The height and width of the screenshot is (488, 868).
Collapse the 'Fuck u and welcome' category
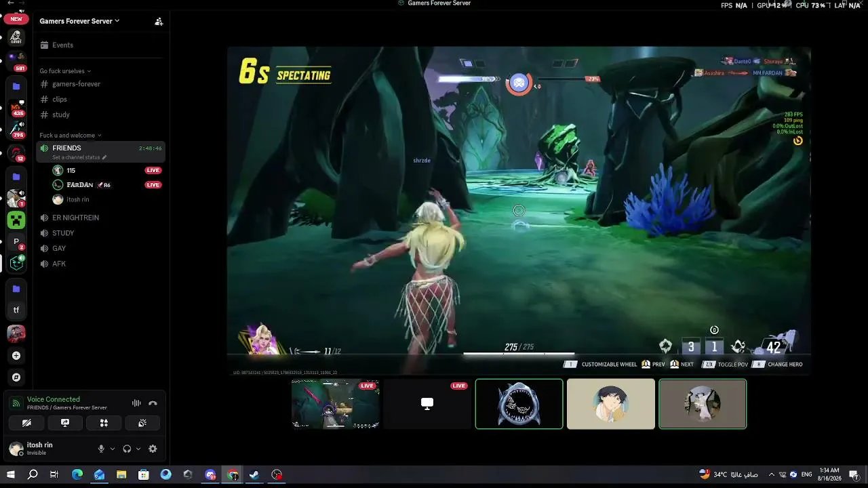point(71,135)
